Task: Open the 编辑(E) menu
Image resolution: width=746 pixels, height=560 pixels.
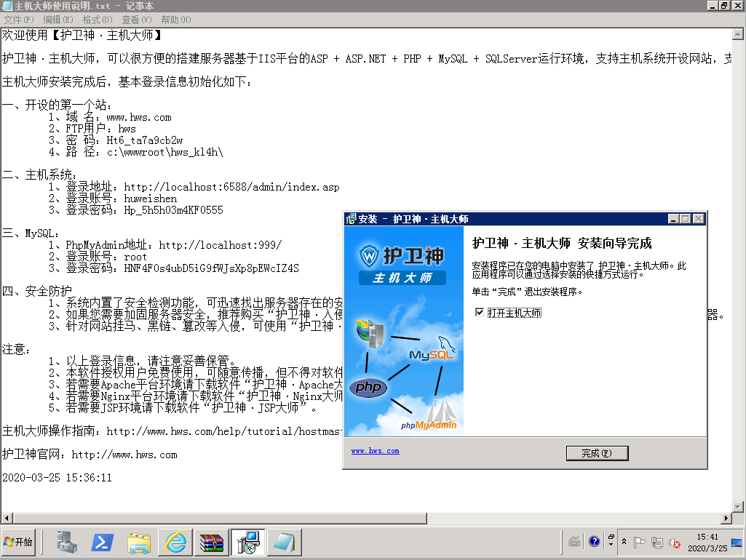Action: click(x=58, y=20)
